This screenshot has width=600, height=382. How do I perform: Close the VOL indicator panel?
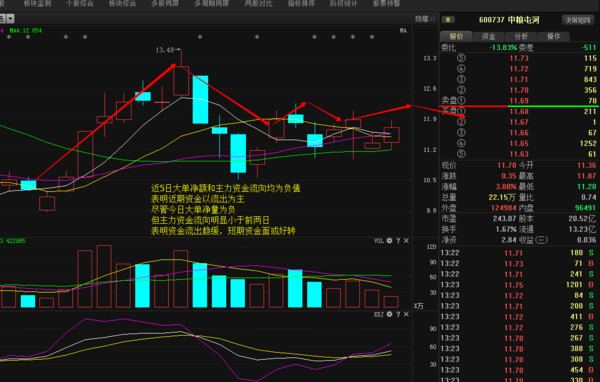pos(406,241)
